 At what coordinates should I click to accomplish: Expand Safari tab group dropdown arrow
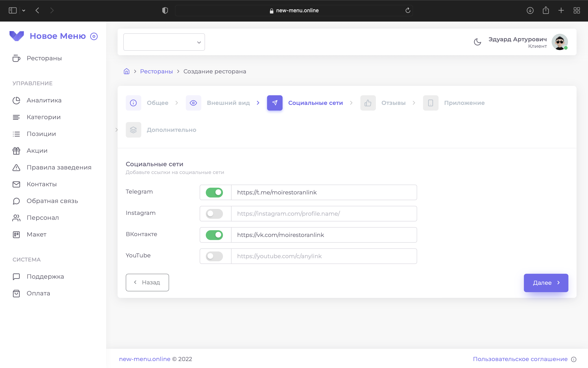pyautogui.click(x=23, y=10)
